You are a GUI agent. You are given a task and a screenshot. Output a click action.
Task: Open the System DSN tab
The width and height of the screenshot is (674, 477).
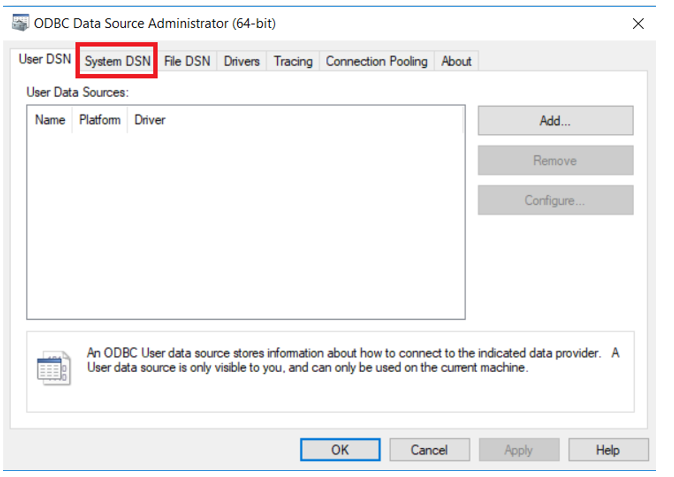117,61
